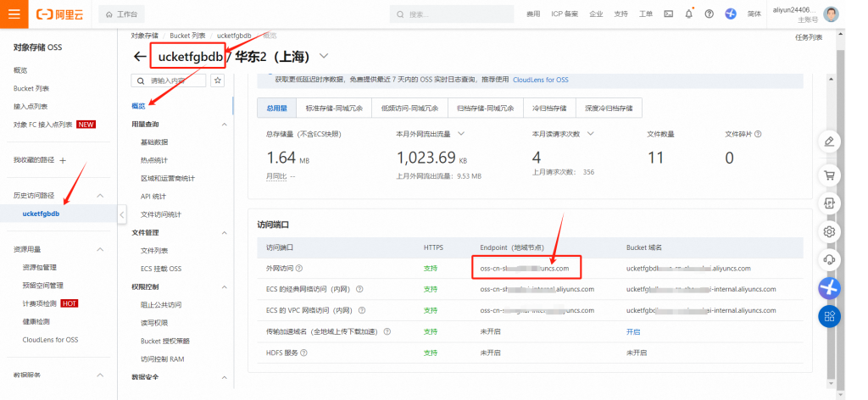868x400 pixels.
Task: Open the 费用 menu
Action: point(533,14)
